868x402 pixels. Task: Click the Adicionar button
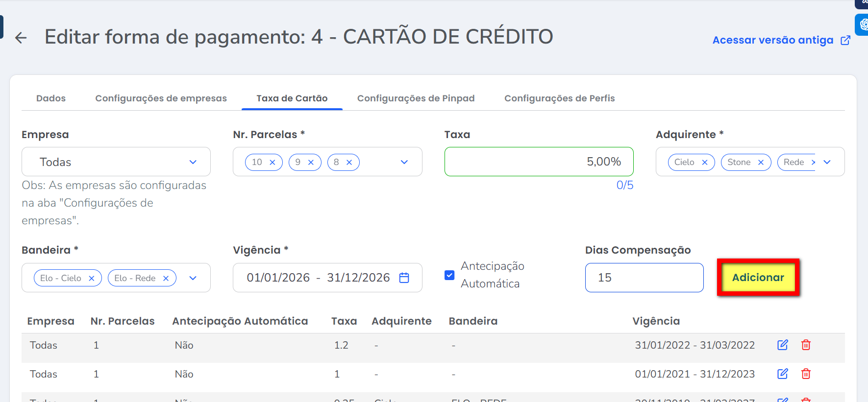[758, 278]
